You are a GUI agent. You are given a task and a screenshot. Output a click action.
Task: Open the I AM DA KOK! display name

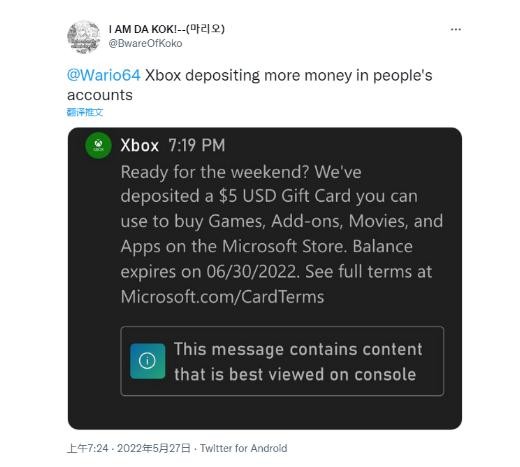tap(166, 29)
